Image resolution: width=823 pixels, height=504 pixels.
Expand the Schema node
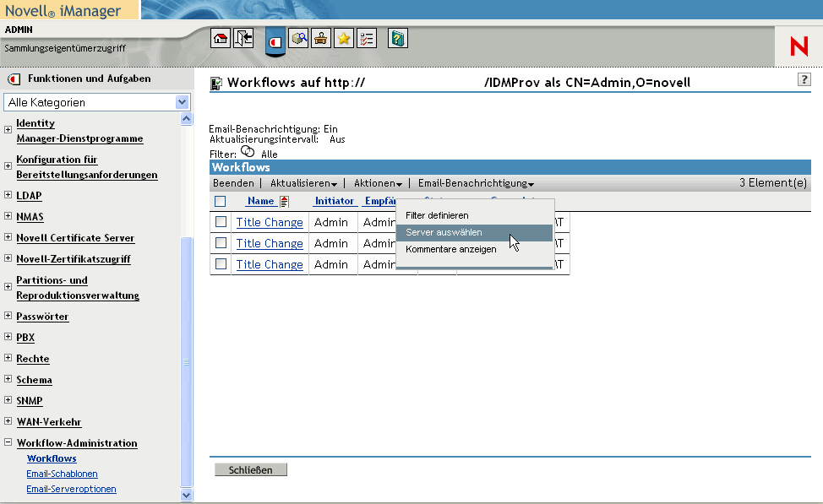point(8,378)
